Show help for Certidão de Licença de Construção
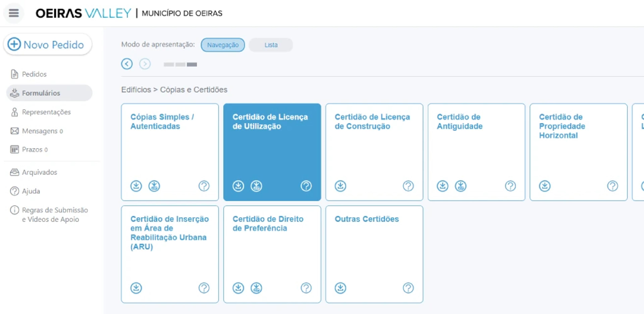Screen dimensions: 644x314 tap(409, 186)
